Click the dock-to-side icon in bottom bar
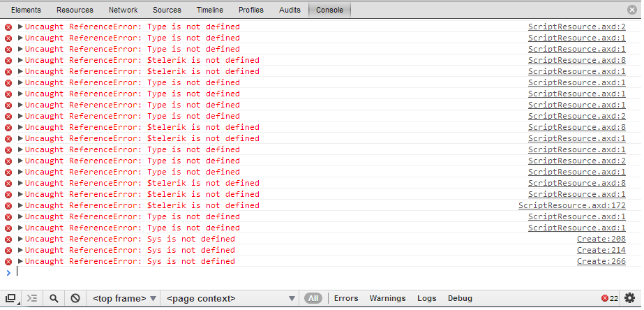The height and width of the screenshot is (310, 644). pos(10,298)
